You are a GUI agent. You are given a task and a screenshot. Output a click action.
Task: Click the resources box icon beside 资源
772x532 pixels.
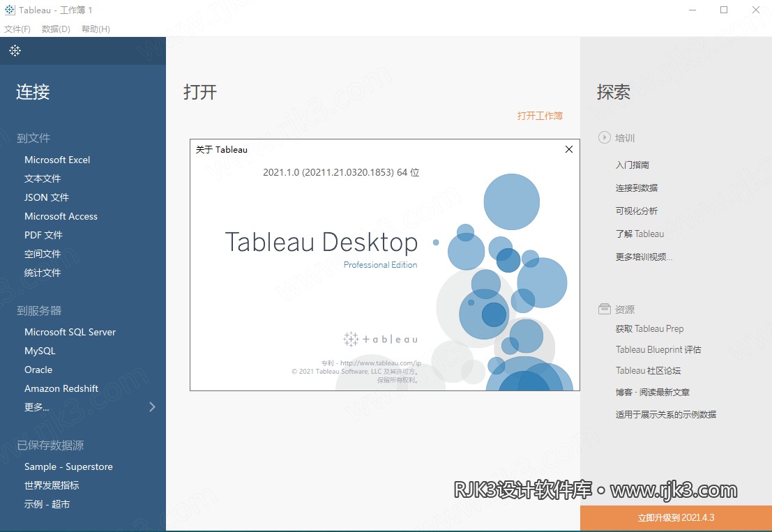604,309
